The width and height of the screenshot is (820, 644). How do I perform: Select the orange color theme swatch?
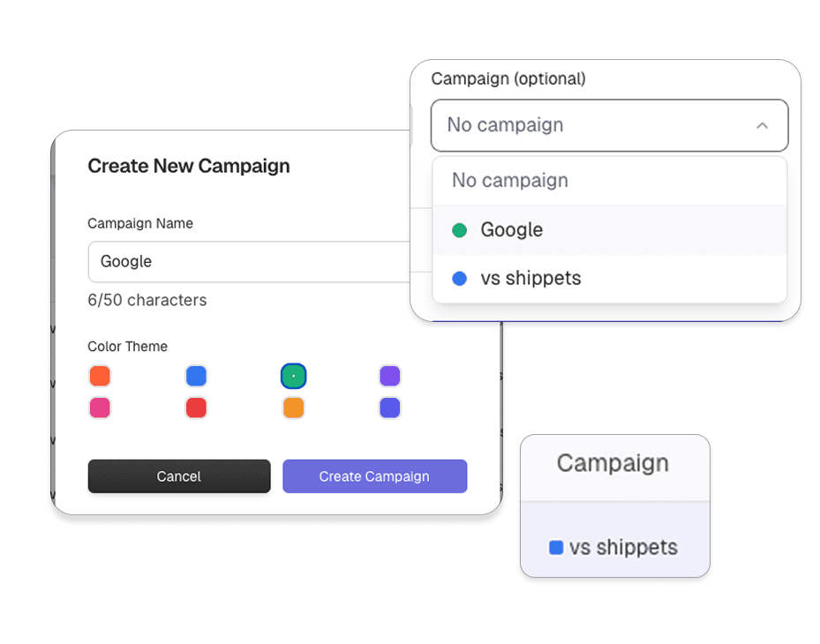point(100,376)
